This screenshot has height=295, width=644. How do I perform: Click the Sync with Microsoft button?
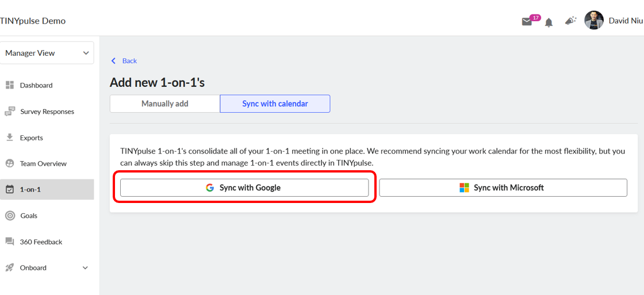(x=503, y=188)
